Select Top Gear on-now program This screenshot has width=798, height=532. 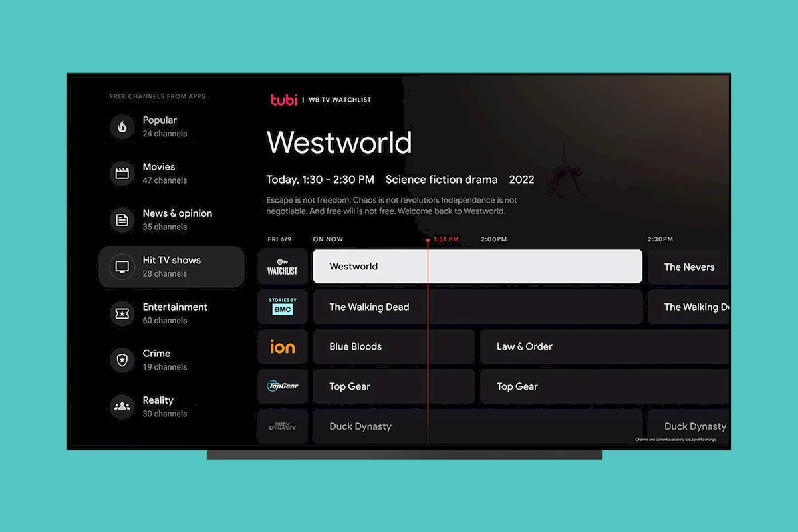pos(394,386)
